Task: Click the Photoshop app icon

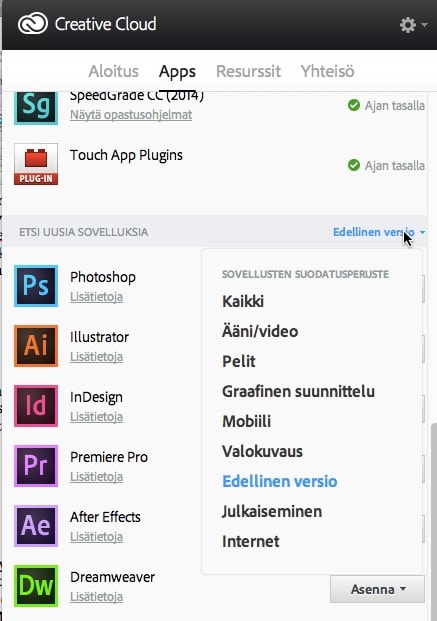Action: [x=36, y=286]
